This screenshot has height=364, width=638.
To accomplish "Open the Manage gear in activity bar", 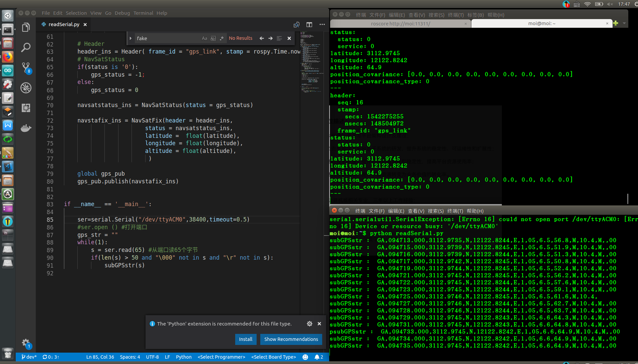I will coord(26,343).
